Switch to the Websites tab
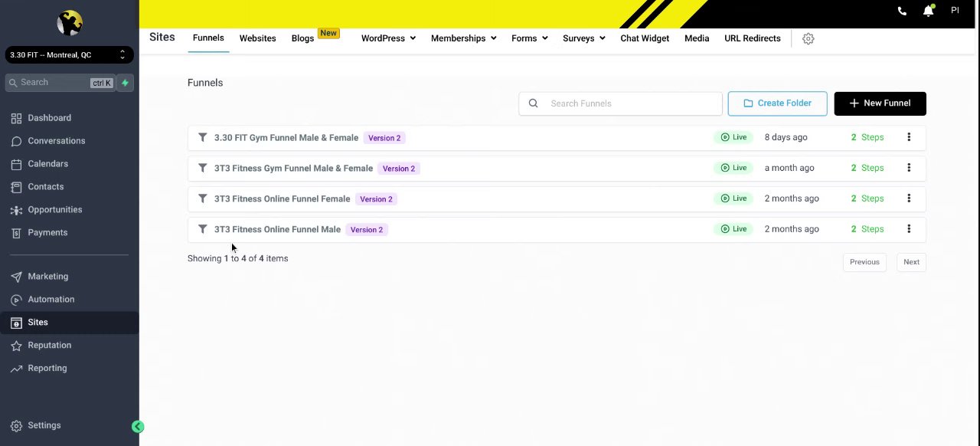 [257, 38]
